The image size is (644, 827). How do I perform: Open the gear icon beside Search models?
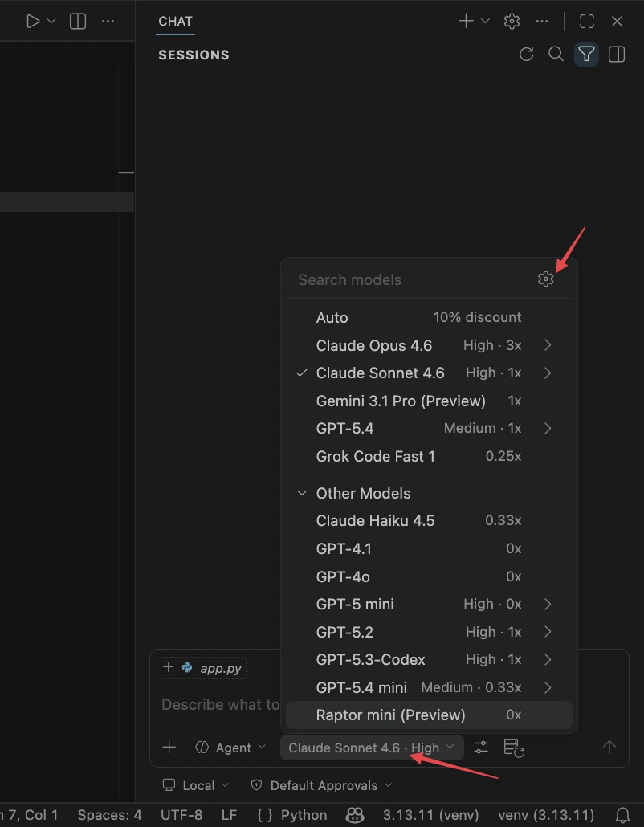point(546,279)
